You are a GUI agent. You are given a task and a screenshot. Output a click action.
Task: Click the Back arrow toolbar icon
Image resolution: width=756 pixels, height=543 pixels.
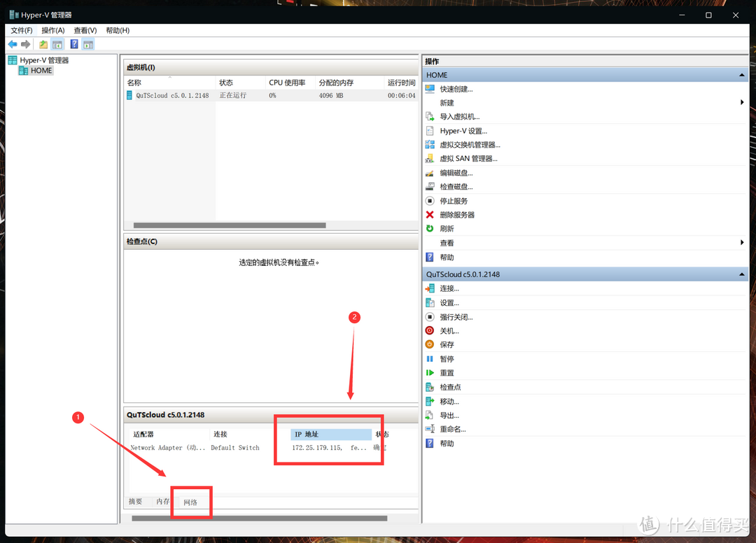(13, 44)
